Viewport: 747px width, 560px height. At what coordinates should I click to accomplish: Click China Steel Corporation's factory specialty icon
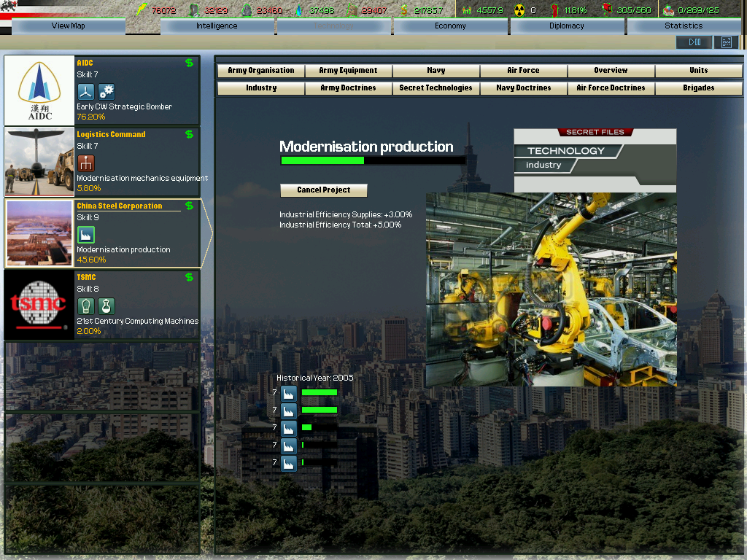[86, 235]
